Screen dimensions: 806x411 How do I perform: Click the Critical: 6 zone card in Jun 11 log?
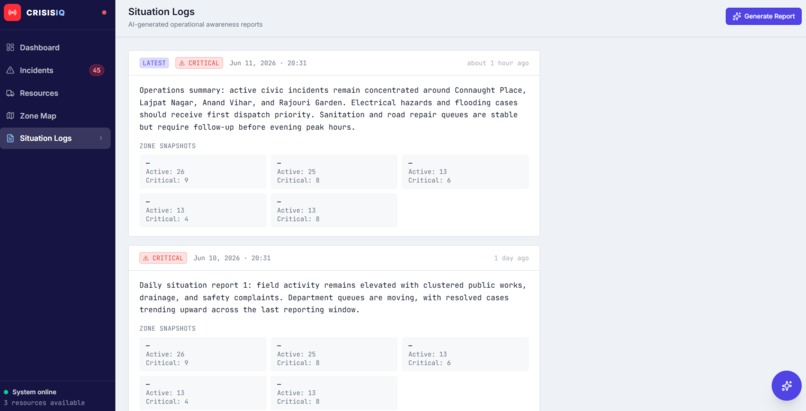click(x=465, y=172)
